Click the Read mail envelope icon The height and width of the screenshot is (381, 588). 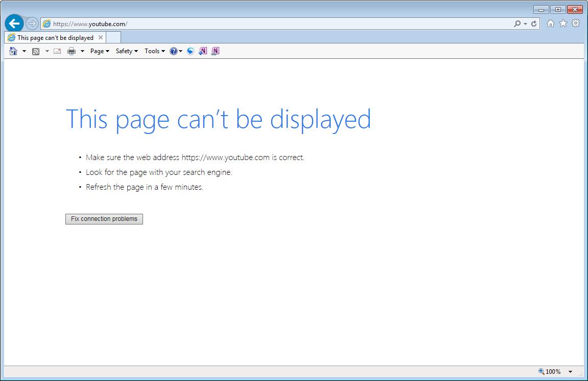57,51
